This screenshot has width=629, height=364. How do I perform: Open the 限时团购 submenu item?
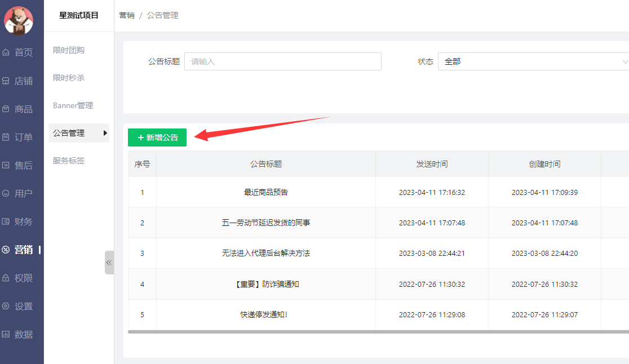point(69,50)
